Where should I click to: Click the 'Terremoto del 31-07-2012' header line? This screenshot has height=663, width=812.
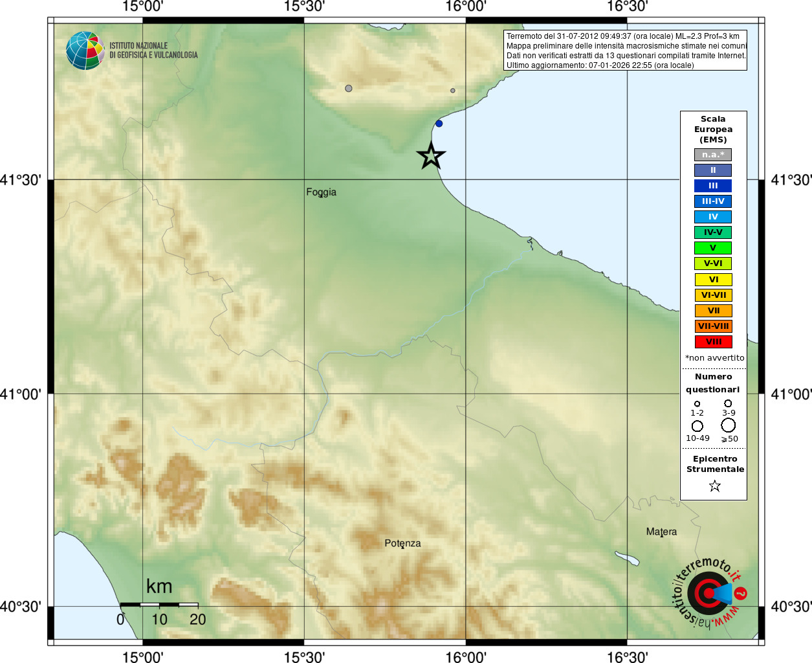tap(622, 36)
